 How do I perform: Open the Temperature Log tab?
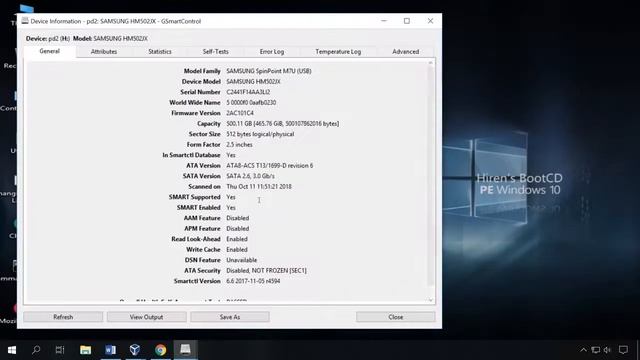[x=338, y=51]
